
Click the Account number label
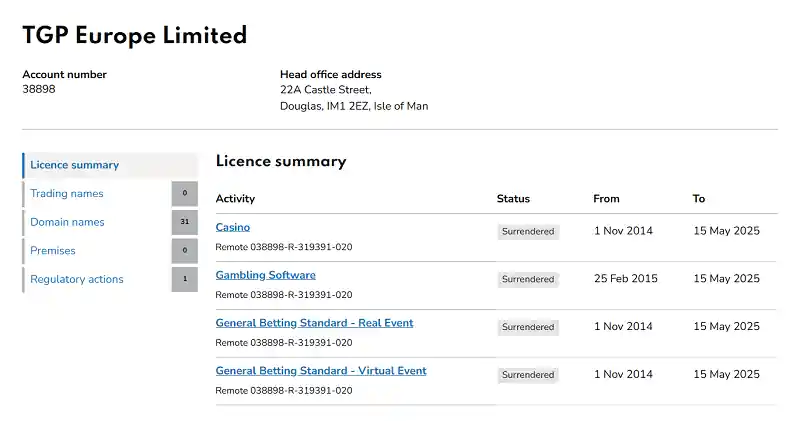point(64,75)
